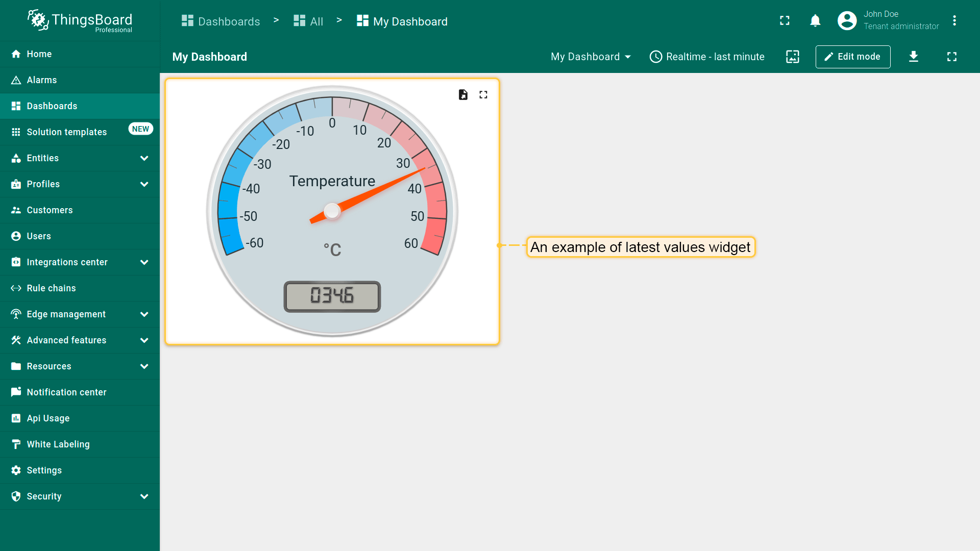Toggle dashboard fullscreen in toolbar
The width and height of the screenshot is (980, 551).
952,57
